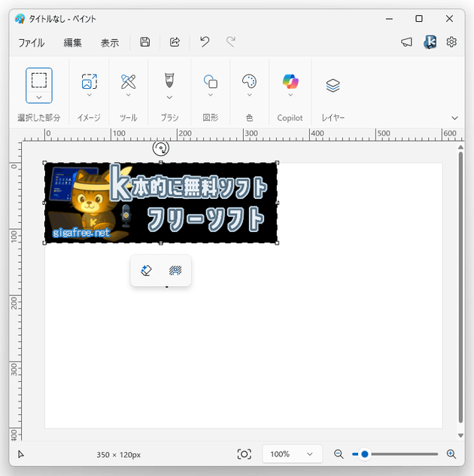Click the レイヤー label

(x=333, y=117)
